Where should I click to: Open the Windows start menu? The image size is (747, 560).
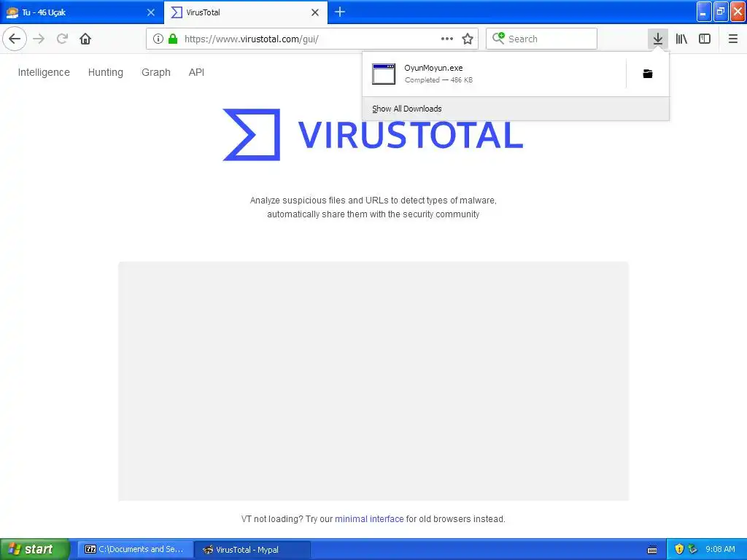(35, 550)
